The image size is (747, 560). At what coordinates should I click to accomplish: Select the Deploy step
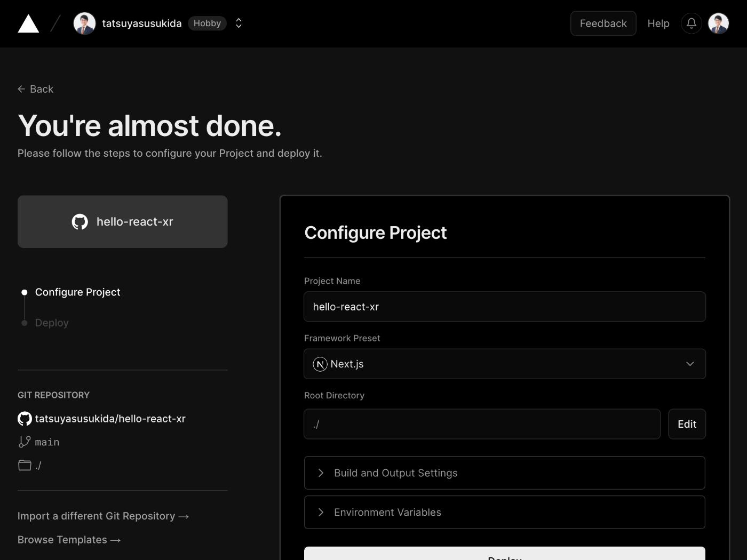coord(52,323)
